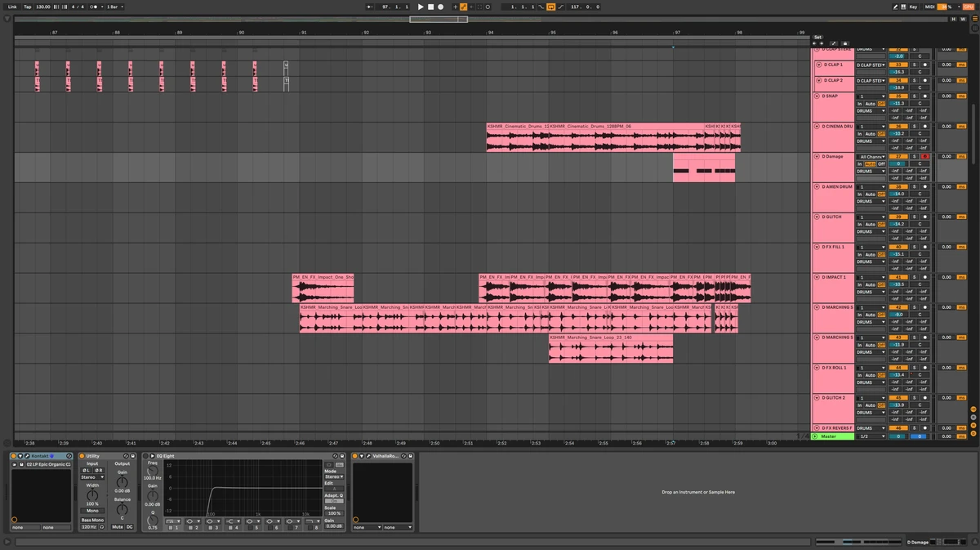Solo the D SNAP track
Image resolution: width=980 pixels, height=550 pixels.
coord(914,96)
